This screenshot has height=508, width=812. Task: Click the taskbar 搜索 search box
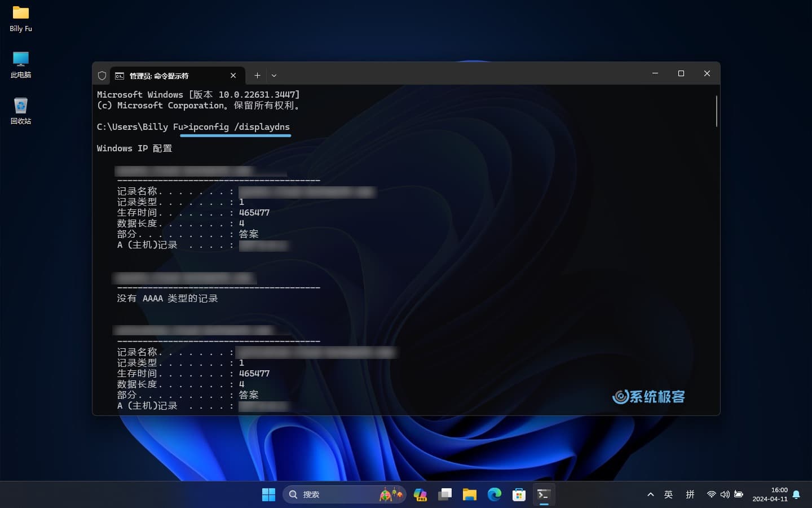point(344,494)
